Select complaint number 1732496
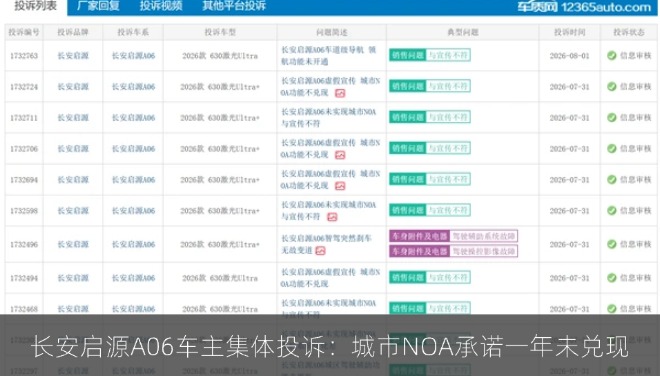 24,244
